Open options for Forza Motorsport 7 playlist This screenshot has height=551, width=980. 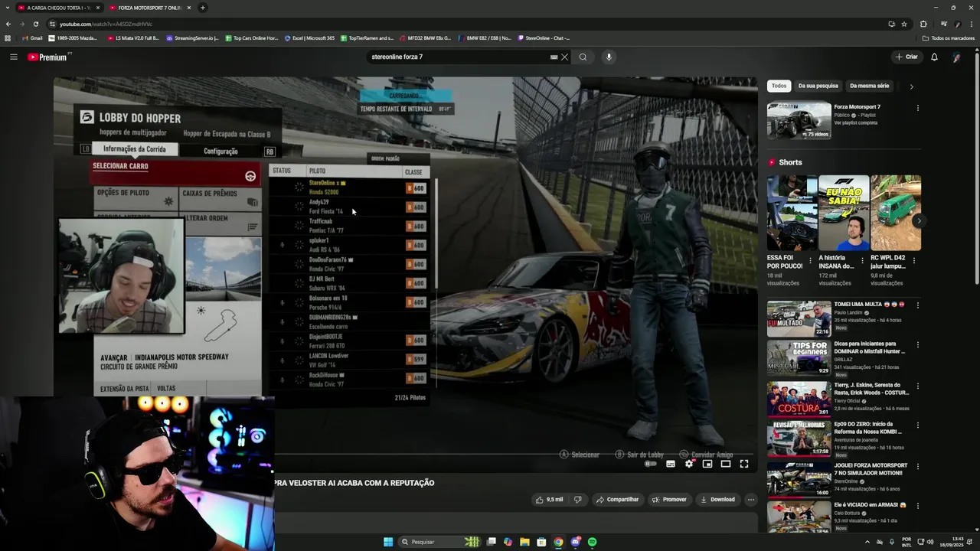[x=917, y=108]
